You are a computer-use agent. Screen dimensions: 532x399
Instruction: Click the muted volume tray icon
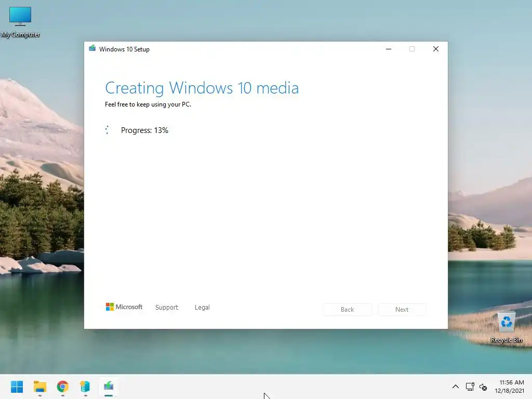[483, 387]
